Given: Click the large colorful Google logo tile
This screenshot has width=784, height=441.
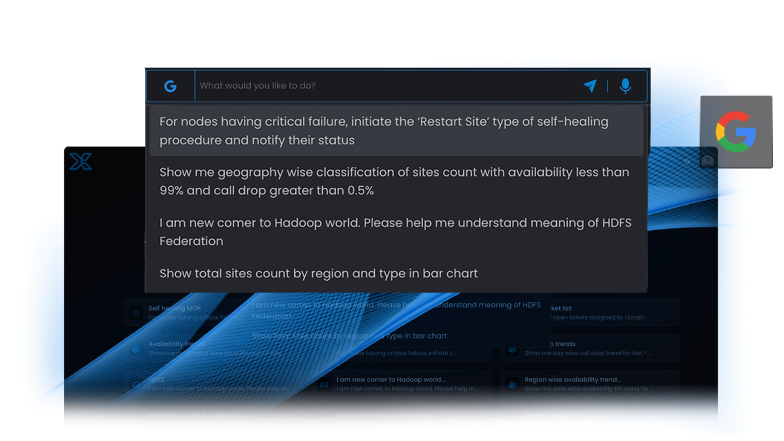Looking at the screenshot, I should 735,130.
